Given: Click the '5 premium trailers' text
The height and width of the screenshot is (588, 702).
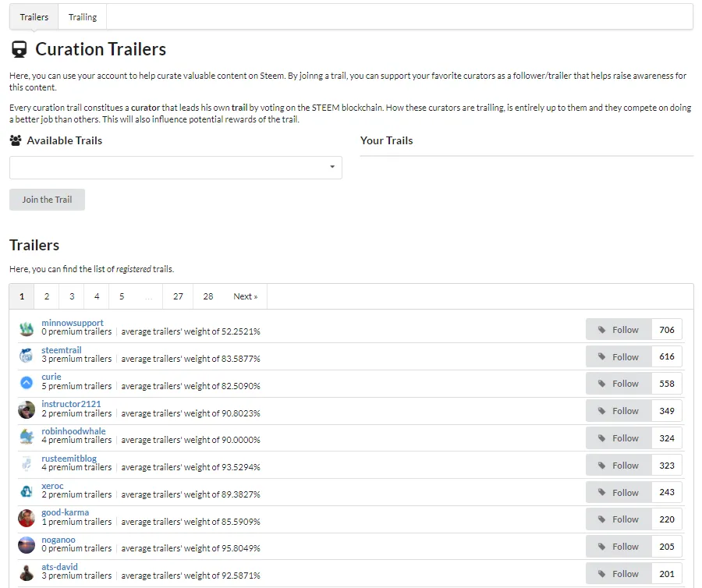Looking at the screenshot, I should [76, 386].
